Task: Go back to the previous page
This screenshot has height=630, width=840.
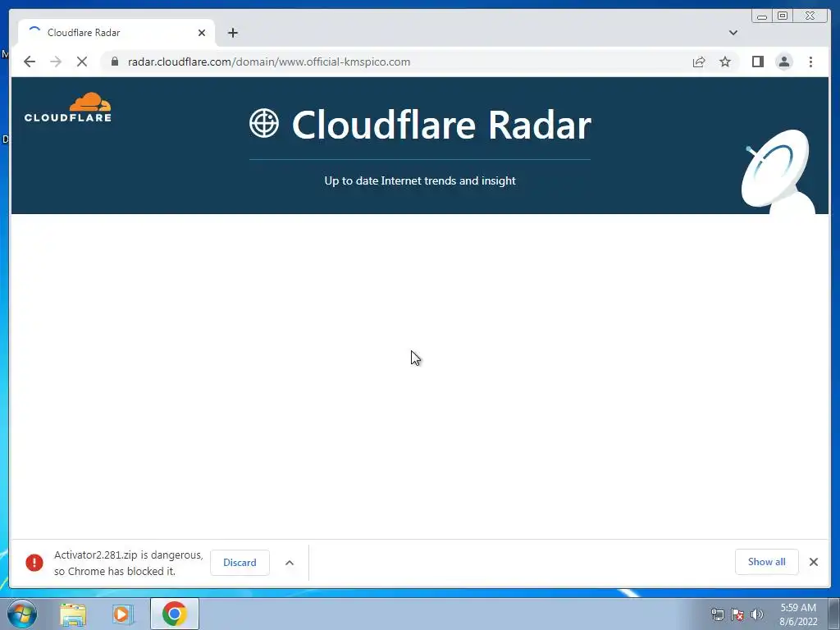Action: tap(30, 62)
